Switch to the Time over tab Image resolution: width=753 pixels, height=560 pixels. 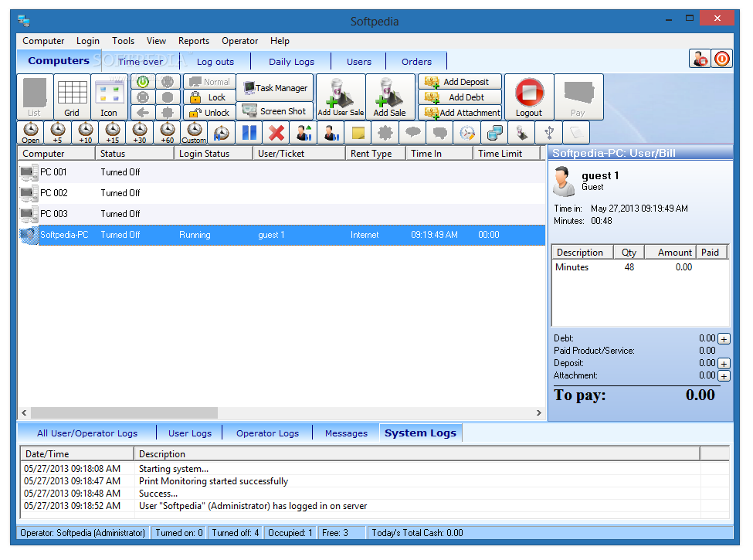point(141,62)
